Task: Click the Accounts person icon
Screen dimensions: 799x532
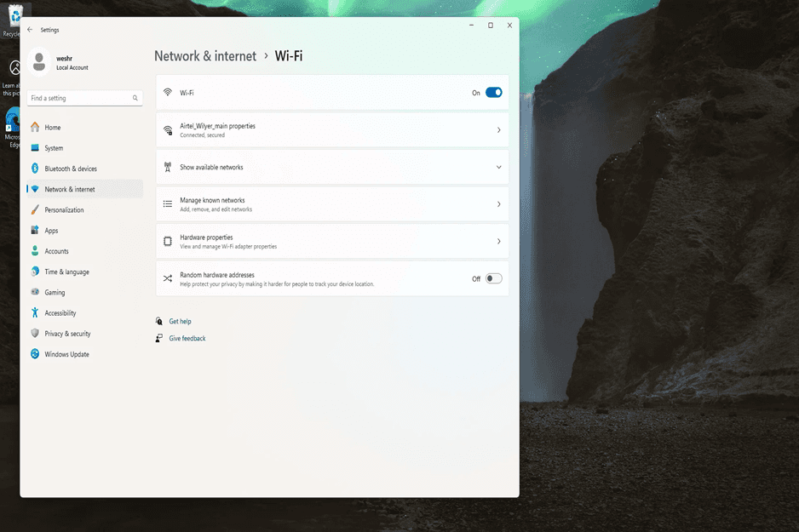Action: click(35, 251)
